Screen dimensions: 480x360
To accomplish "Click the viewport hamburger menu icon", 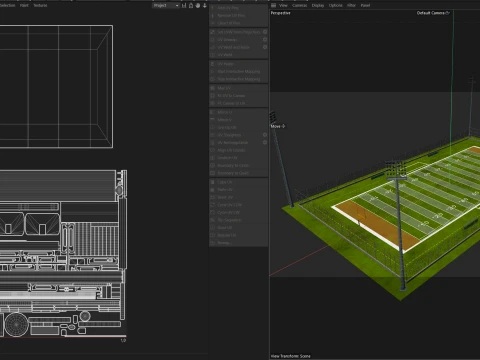I will click(x=273, y=5).
